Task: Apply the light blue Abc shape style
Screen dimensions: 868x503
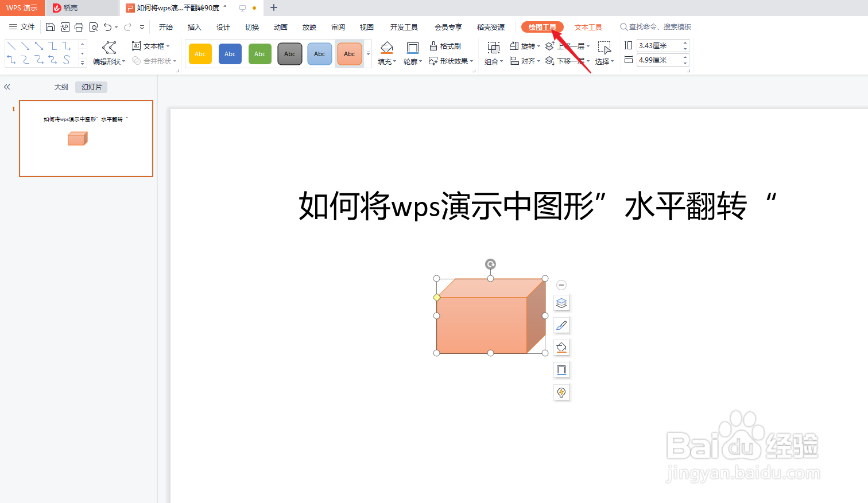Action: point(320,54)
